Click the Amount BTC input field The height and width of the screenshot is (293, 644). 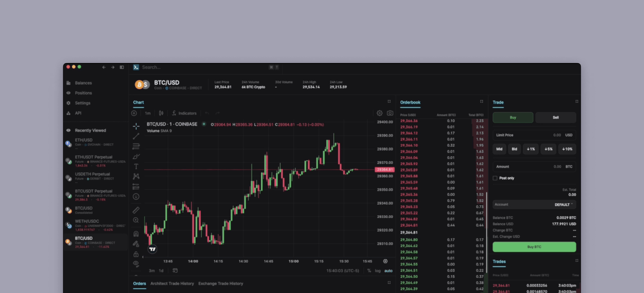pos(534,166)
